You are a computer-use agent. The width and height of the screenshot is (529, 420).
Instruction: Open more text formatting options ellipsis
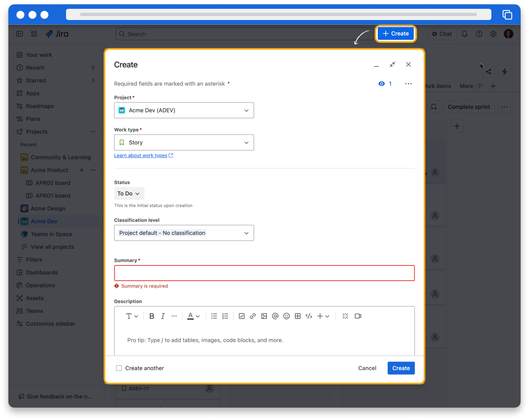point(174,316)
